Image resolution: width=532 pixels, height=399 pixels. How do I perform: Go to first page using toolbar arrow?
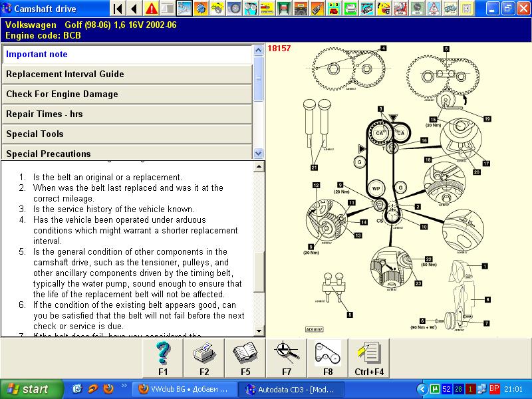pos(118,9)
